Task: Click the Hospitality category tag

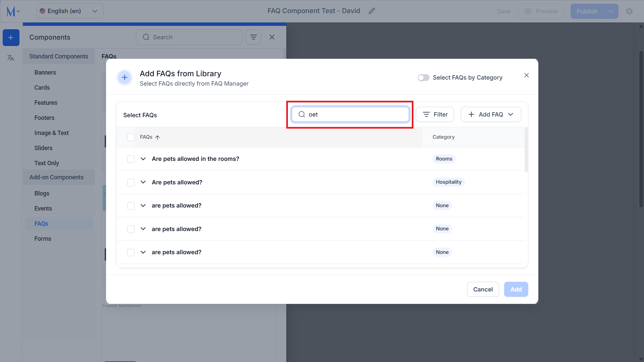Action: pos(448,182)
